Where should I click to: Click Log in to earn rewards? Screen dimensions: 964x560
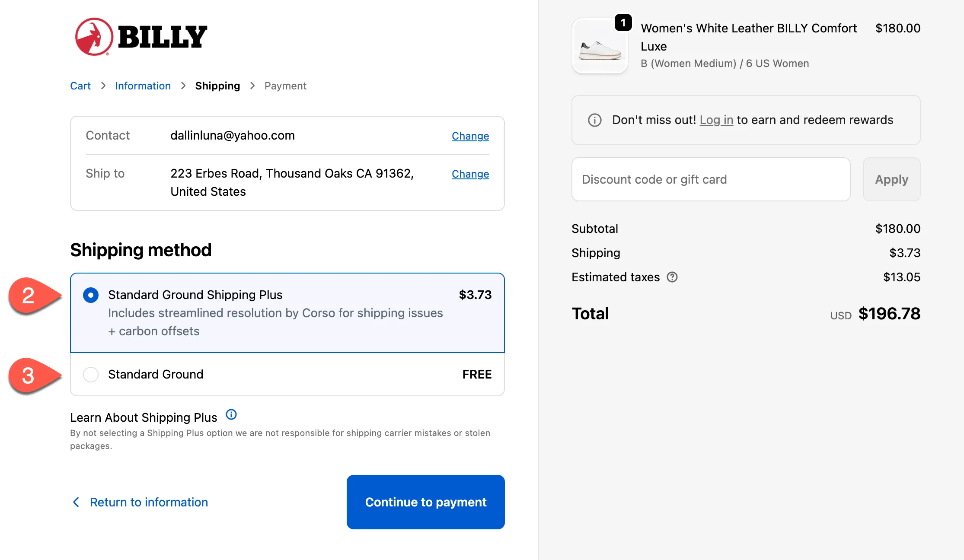(716, 120)
